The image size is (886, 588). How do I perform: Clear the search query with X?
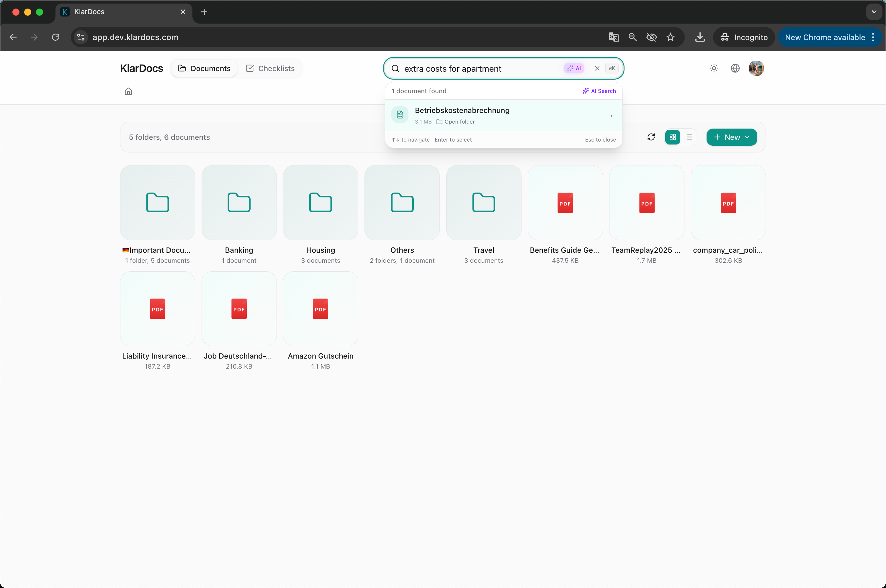pos(597,68)
